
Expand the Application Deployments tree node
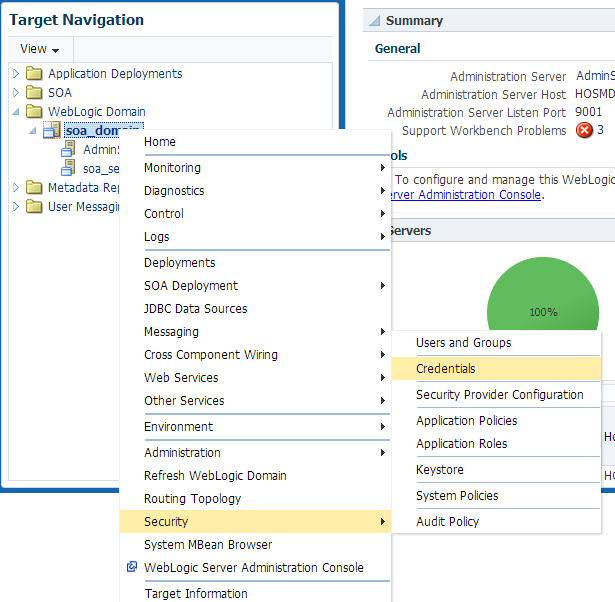tap(15, 74)
